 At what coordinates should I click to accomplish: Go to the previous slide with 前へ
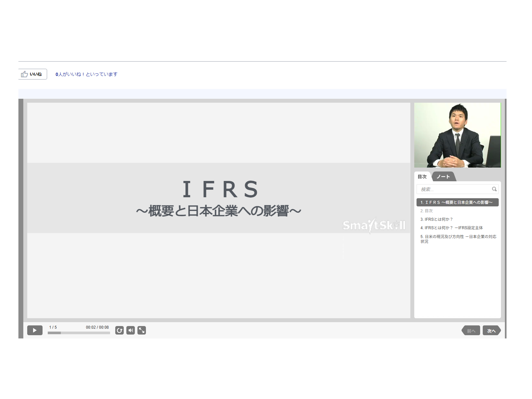pyautogui.click(x=471, y=331)
